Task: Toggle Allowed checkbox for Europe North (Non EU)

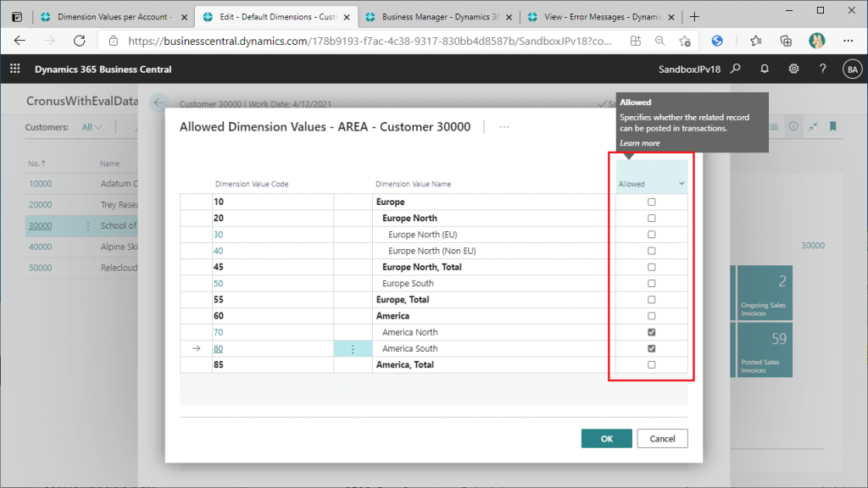Action: (652, 251)
